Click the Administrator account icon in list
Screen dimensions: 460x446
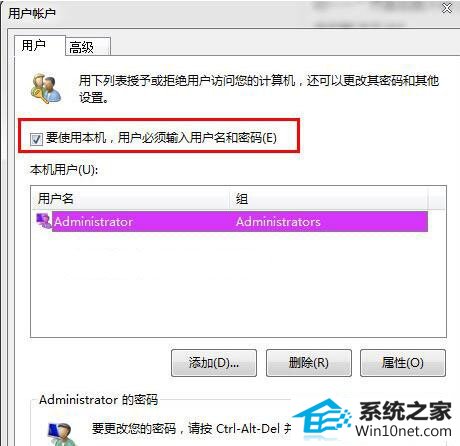click(x=44, y=221)
